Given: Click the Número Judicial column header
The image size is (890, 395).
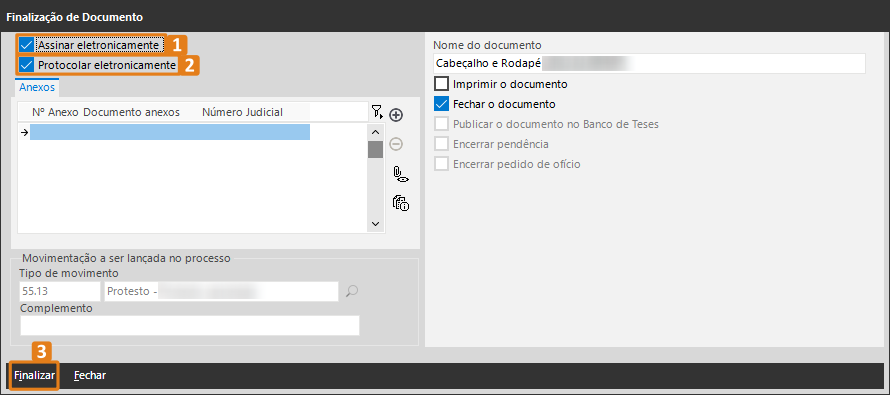Looking at the screenshot, I should 242,112.
